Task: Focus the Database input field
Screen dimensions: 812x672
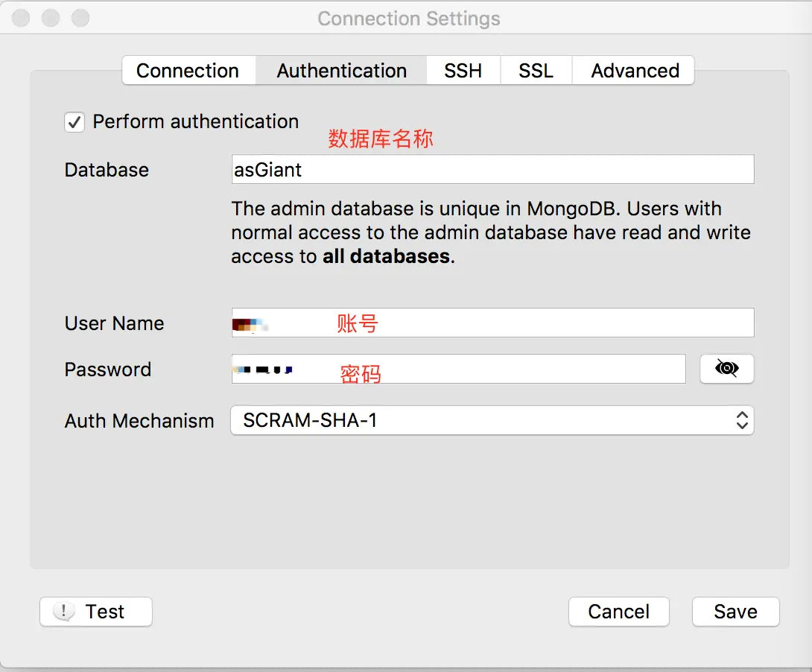Action: click(x=492, y=169)
